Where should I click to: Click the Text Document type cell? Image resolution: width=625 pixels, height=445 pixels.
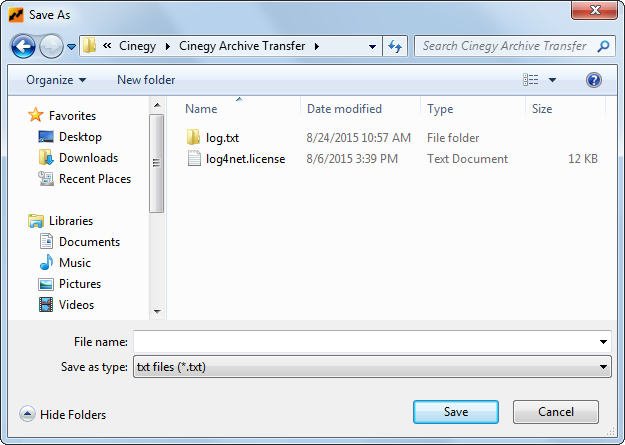click(468, 159)
